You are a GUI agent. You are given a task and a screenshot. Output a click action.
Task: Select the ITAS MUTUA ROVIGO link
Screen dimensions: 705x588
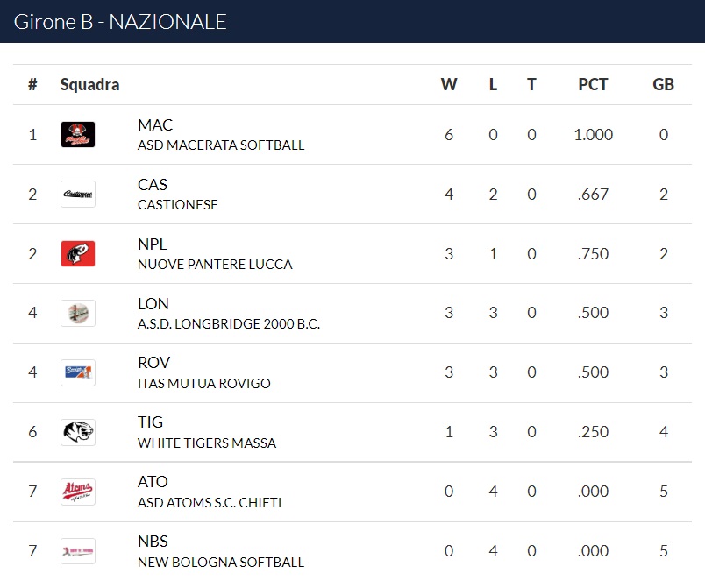coord(204,383)
